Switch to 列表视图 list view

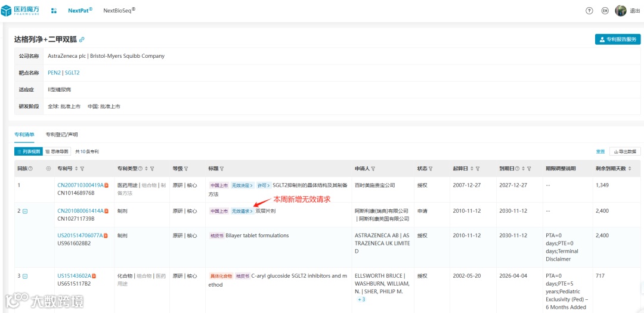tap(29, 151)
